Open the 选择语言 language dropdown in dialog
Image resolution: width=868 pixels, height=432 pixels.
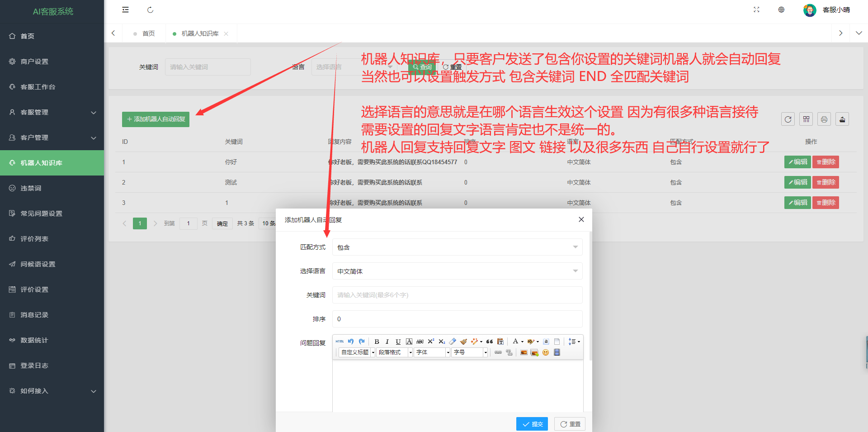tap(457, 271)
